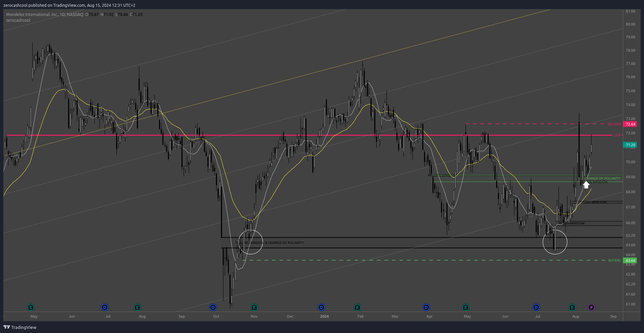Click the Oct label on the time axis
Image resolution: width=644 pixels, height=333 pixels.
click(216, 316)
